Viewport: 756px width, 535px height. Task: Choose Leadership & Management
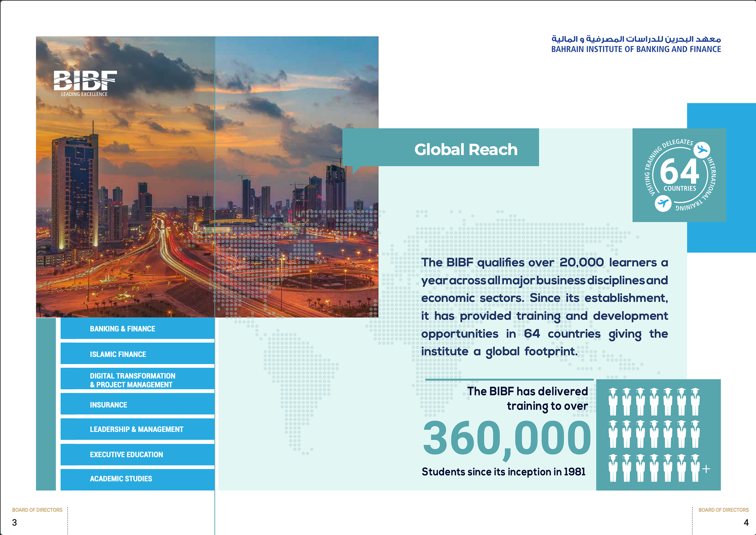pos(137,429)
